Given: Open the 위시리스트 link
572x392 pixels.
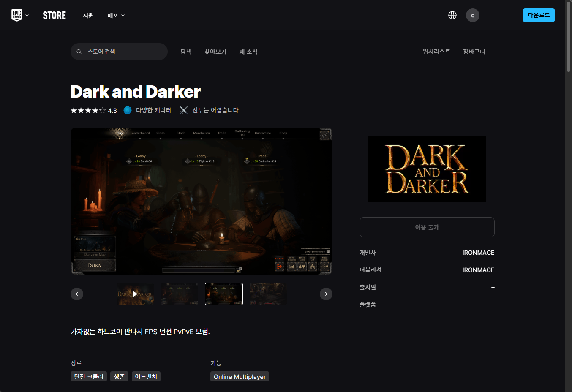Looking at the screenshot, I should [x=436, y=52].
